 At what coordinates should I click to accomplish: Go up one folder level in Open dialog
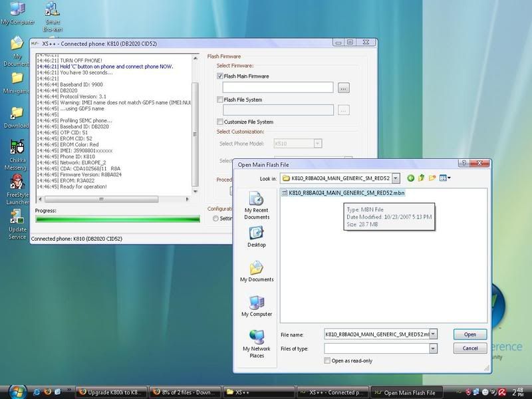pyautogui.click(x=422, y=178)
